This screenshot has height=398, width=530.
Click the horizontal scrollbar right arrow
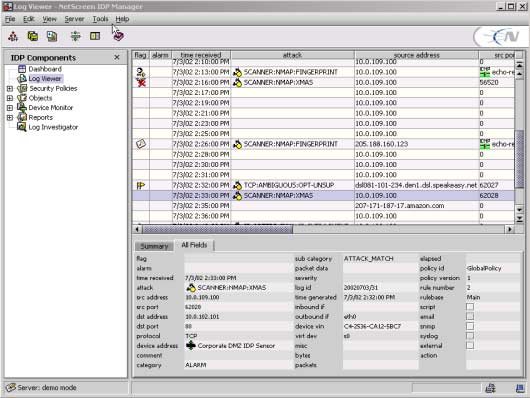pyautogui.click(x=509, y=230)
